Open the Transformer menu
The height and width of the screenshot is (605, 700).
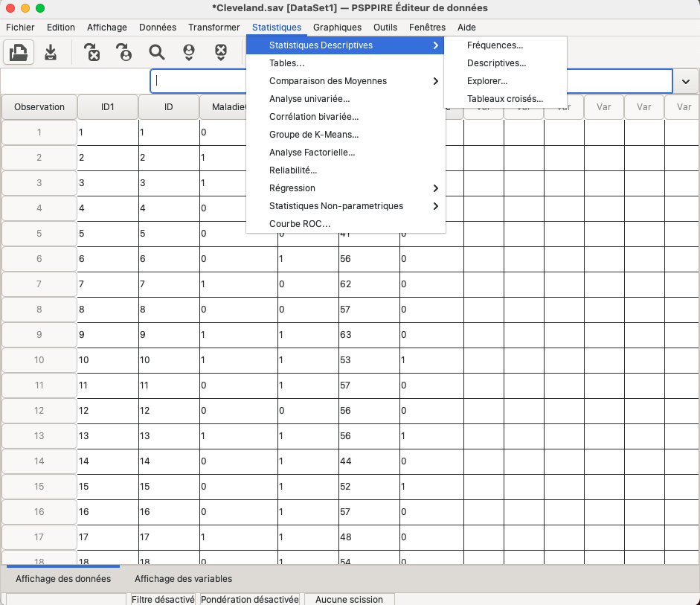click(x=213, y=28)
